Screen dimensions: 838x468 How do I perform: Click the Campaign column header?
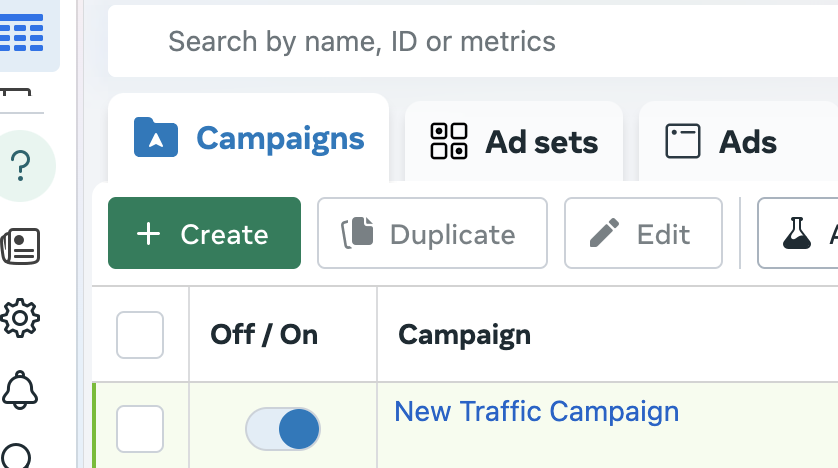pyautogui.click(x=464, y=334)
